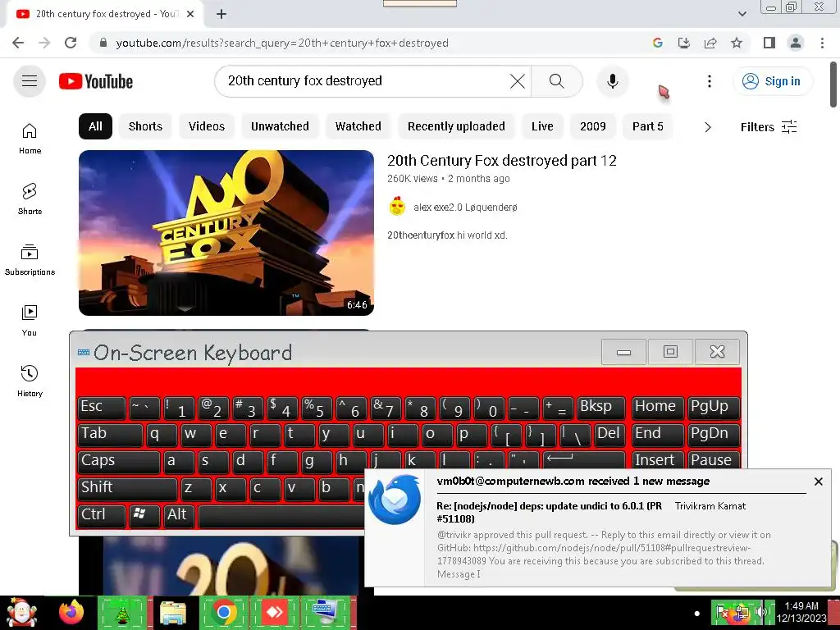Select the Part 5 filter chip
840x630 pixels.
click(x=648, y=126)
